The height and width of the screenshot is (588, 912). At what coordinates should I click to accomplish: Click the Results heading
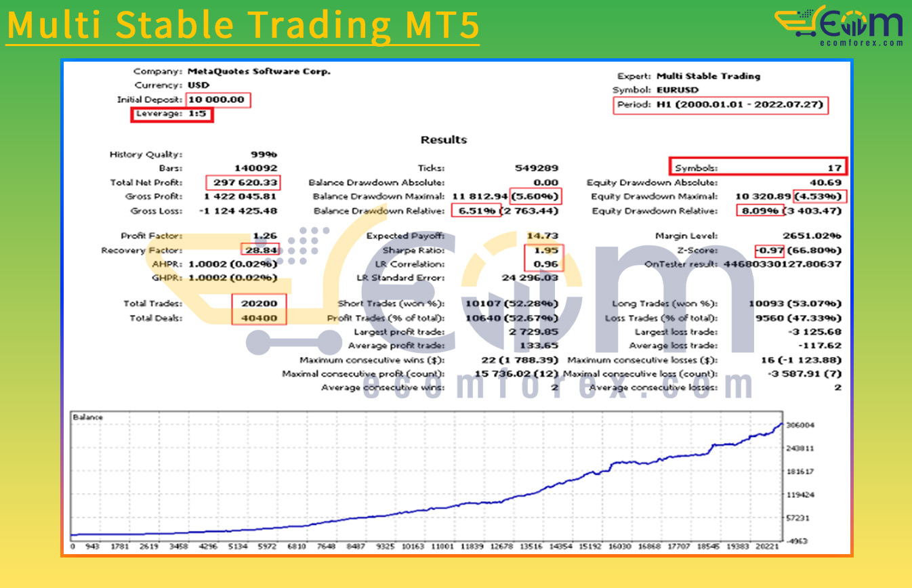pos(444,140)
